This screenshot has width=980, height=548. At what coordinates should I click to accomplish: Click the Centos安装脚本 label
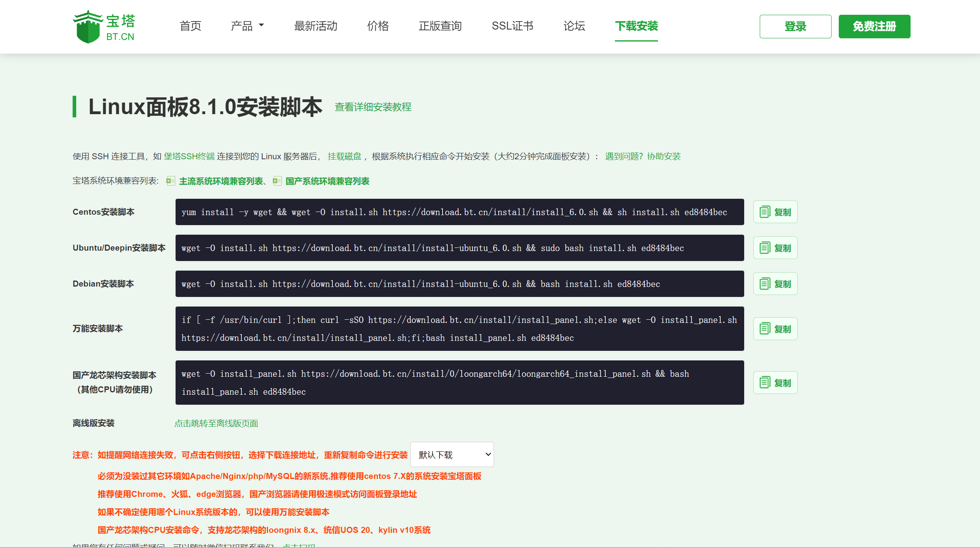[x=103, y=212]
